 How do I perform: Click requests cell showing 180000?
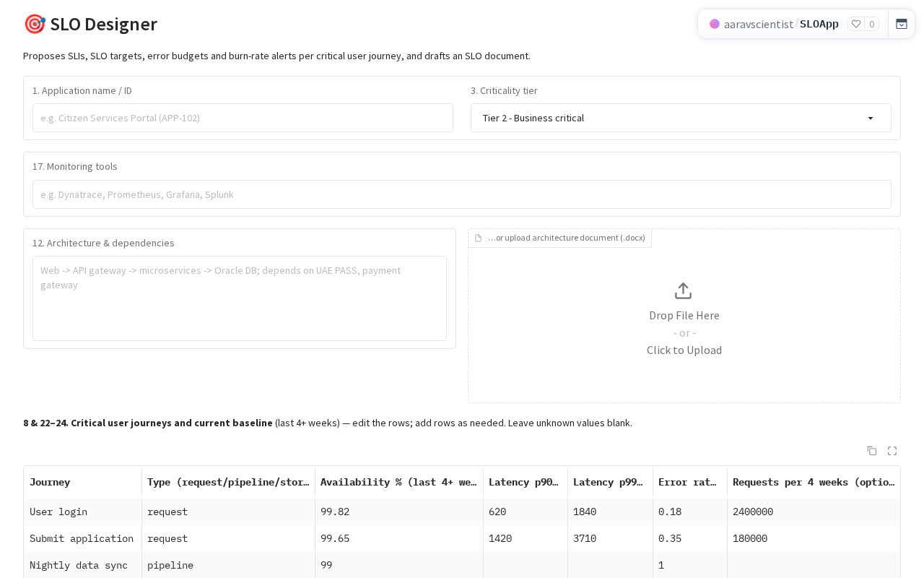pos(814,538)
